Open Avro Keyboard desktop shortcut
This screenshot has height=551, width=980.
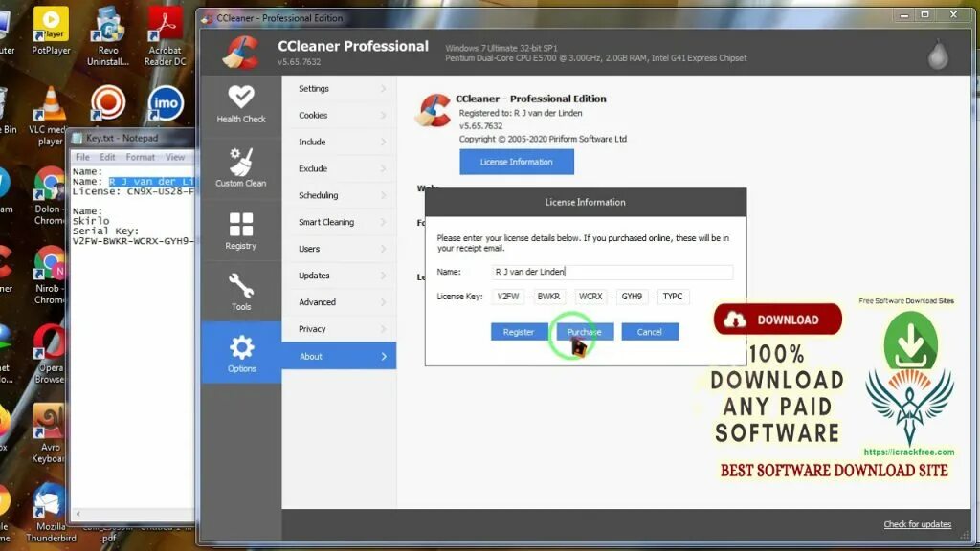(49, 433)
